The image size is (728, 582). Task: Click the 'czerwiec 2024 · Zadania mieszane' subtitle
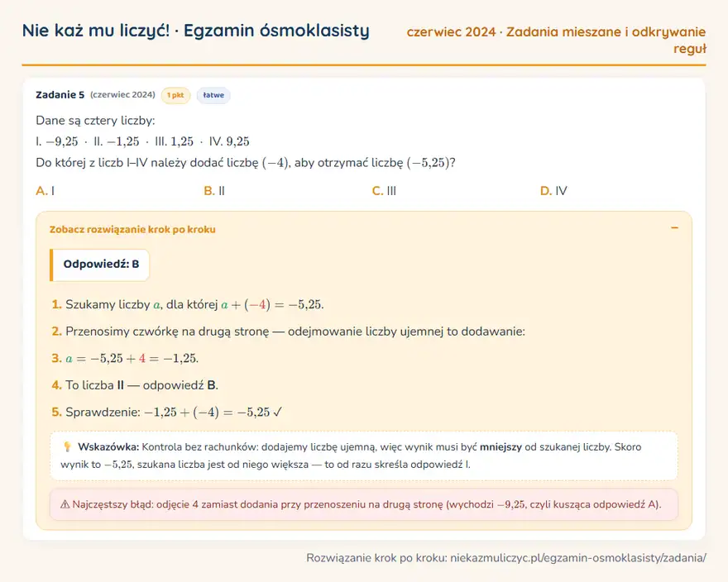pyautogui.click(x=556, y=40)
